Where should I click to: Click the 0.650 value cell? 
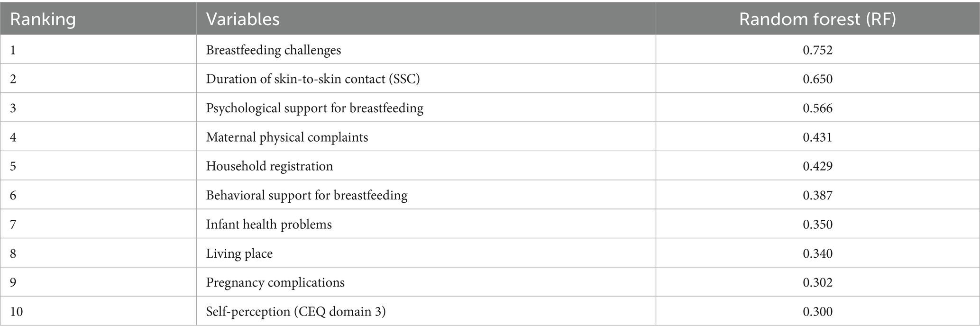click(x=817, y=79)
